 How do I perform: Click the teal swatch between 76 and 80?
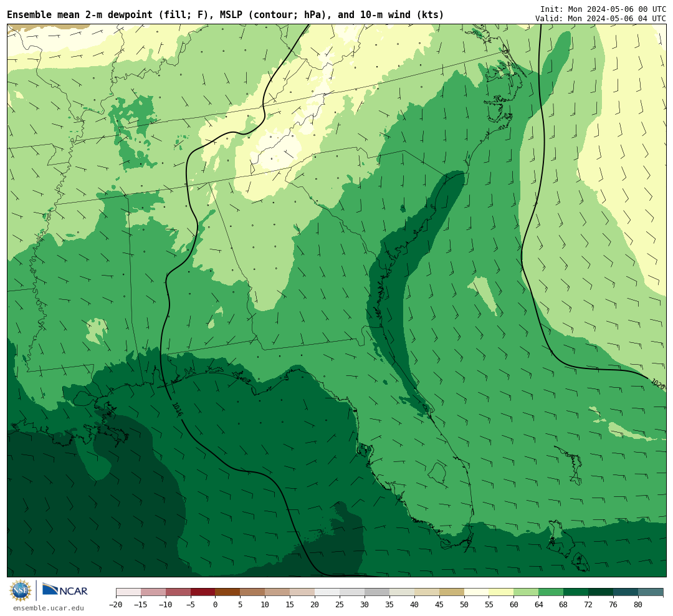[x=626, y=592]
